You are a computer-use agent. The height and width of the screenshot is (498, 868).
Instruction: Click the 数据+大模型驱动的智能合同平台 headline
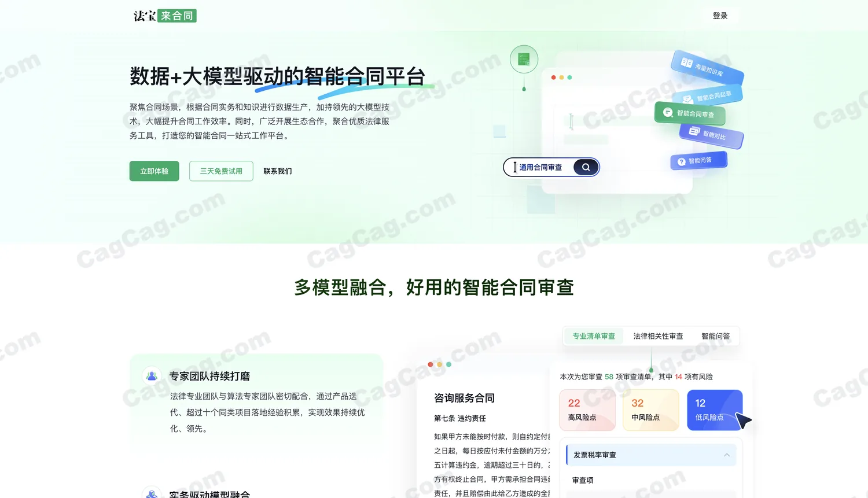click(x=278, y=76)
